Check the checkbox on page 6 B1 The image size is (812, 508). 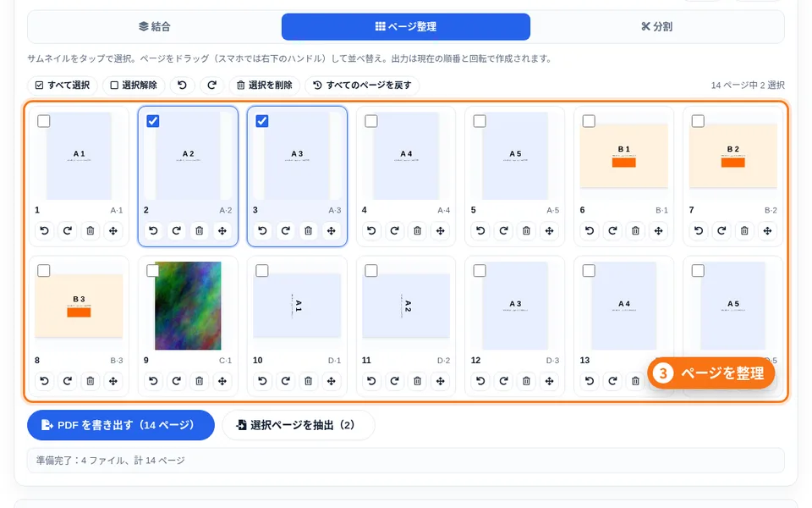pos(589,121)
